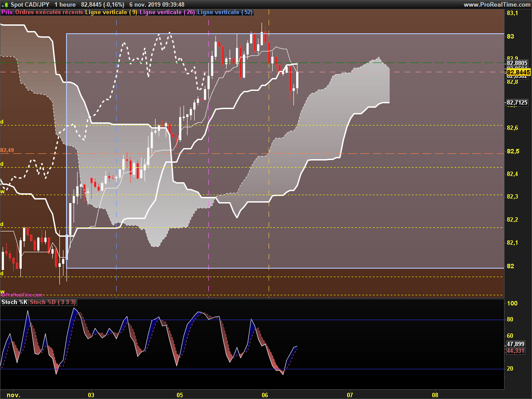The image size is (532, 399).
Task: Click the 'Ligne verticale (9)' label
Action: [111, 12]
